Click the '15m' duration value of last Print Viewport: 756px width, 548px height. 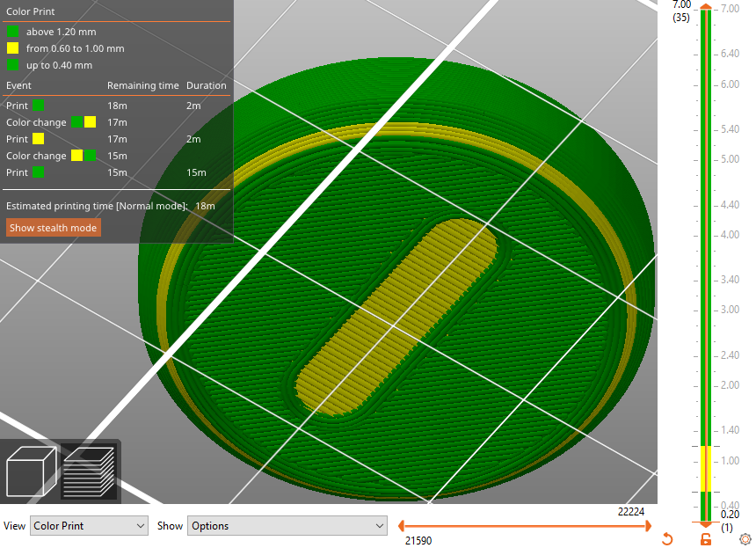tap(196, 172)
